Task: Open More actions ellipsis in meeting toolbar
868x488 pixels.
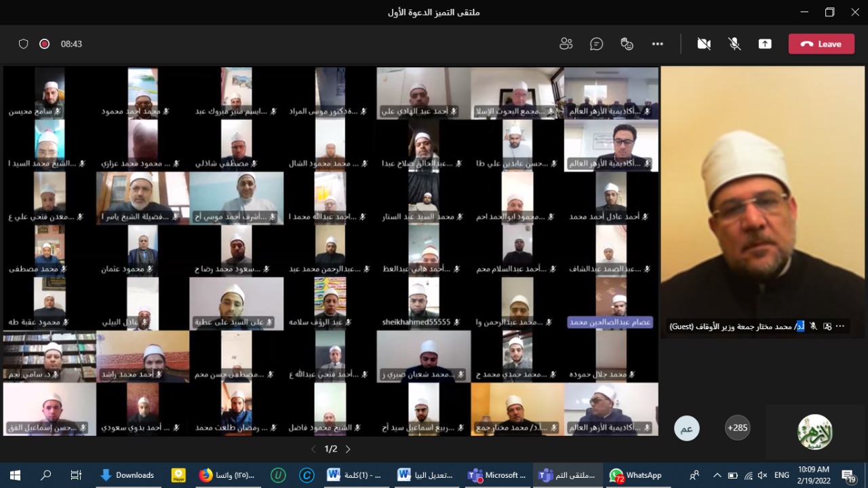Action: click(x=657, y=44)
